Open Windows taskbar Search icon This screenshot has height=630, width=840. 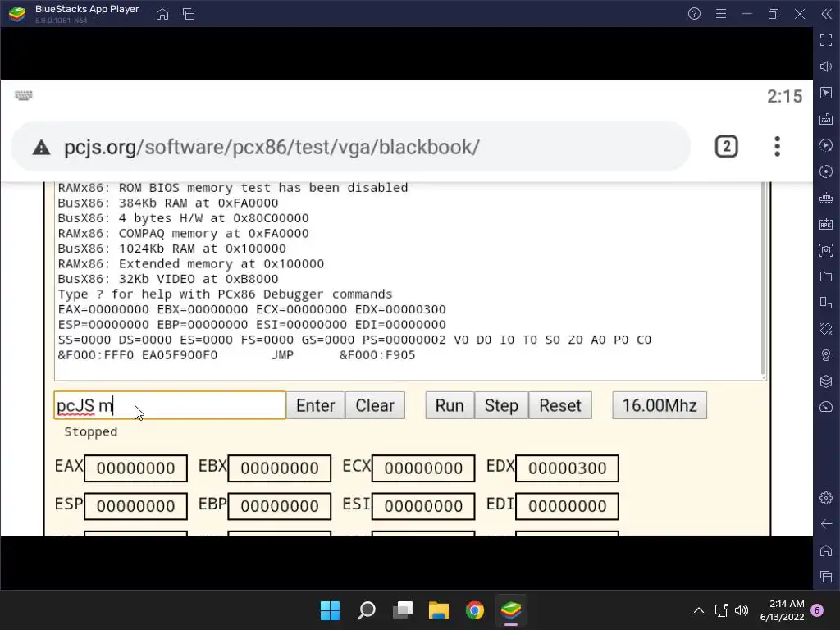point(367,610)
